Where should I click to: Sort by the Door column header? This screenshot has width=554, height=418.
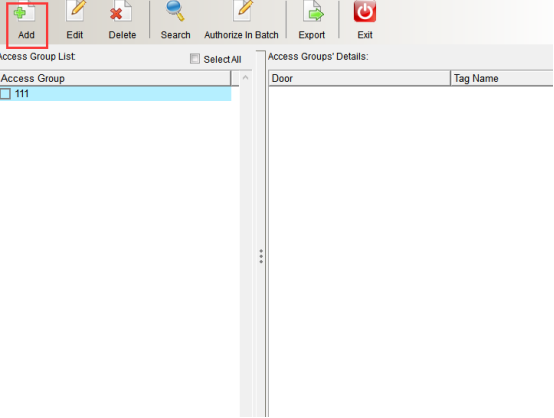pos(359,78)
